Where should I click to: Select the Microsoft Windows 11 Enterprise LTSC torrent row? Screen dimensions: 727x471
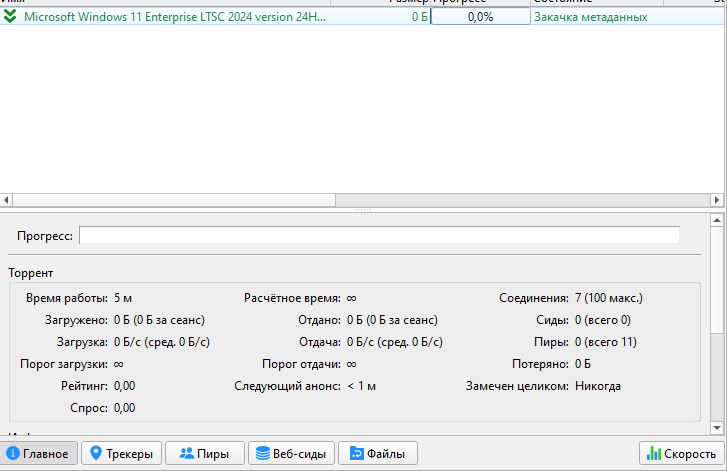pyautogui.click(x=362, y=17)
